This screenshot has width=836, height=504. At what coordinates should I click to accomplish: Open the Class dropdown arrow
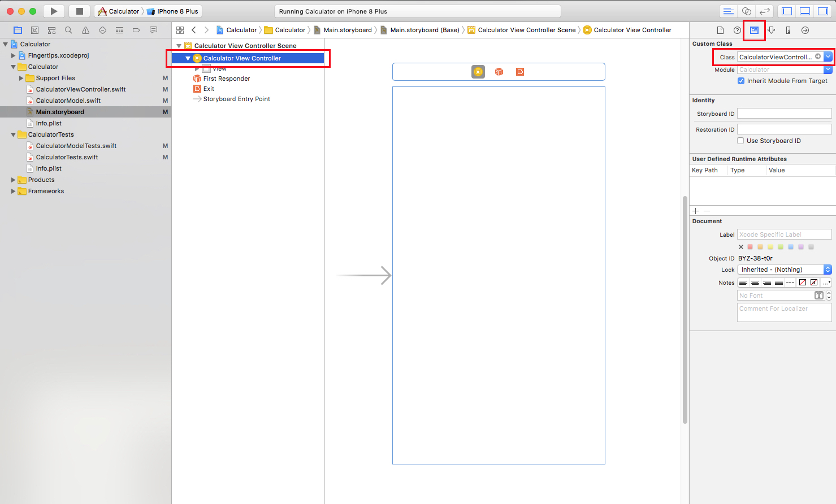tap(828, 57)
